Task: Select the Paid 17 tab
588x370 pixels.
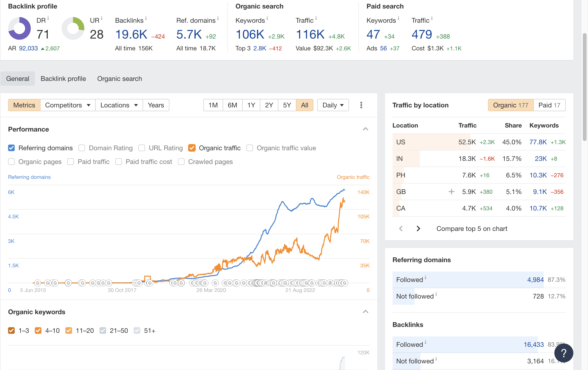Action: (x=549, y=105)
